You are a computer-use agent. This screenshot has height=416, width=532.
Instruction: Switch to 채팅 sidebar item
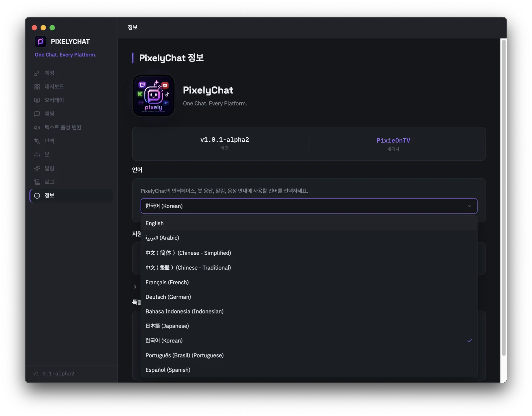pyautogui.click(x=71, y=114)
